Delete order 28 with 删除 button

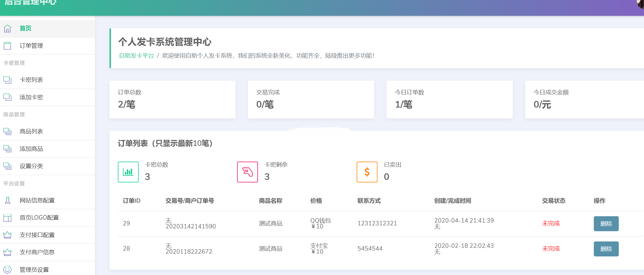(606, 249)
